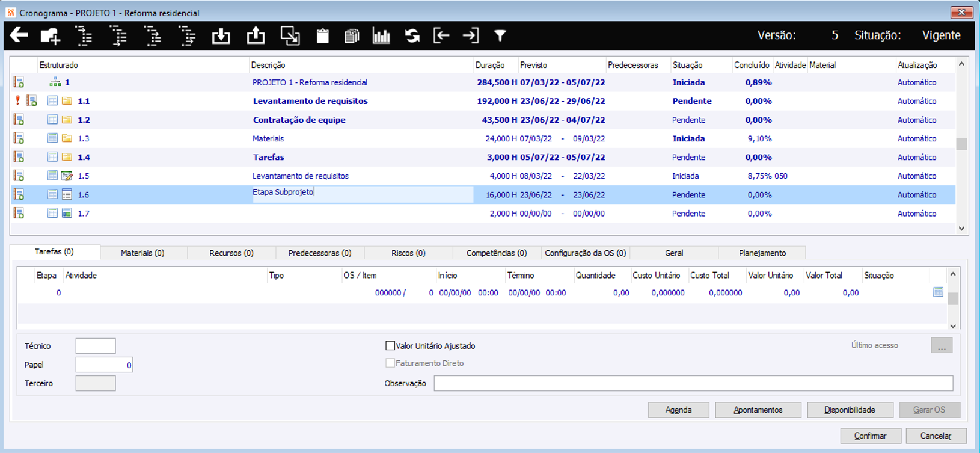The height and width of the screenshot is (453, 980).
Task: Click the folder icon of row 1.4
Action: tap(67, 157)
